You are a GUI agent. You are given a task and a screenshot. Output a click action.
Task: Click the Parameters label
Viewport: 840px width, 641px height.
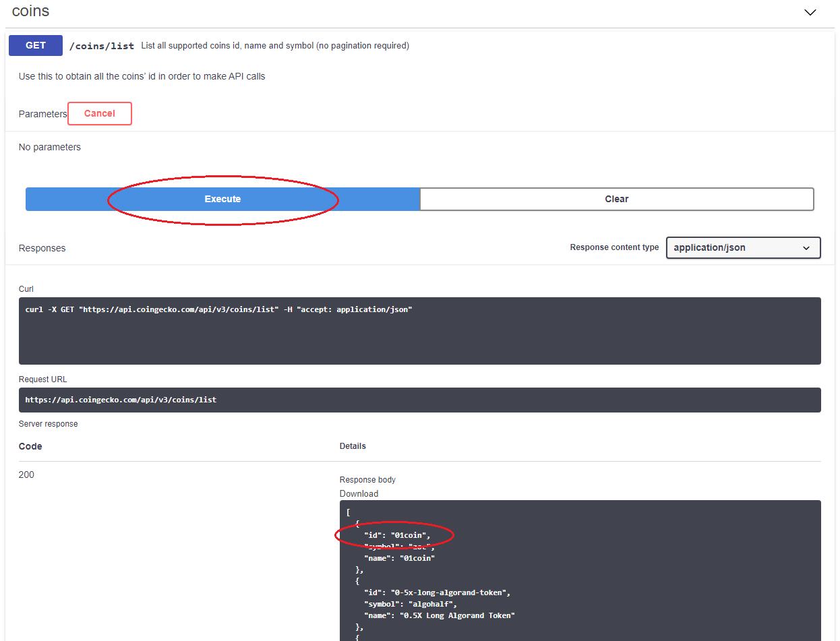[x=43, y=114]
